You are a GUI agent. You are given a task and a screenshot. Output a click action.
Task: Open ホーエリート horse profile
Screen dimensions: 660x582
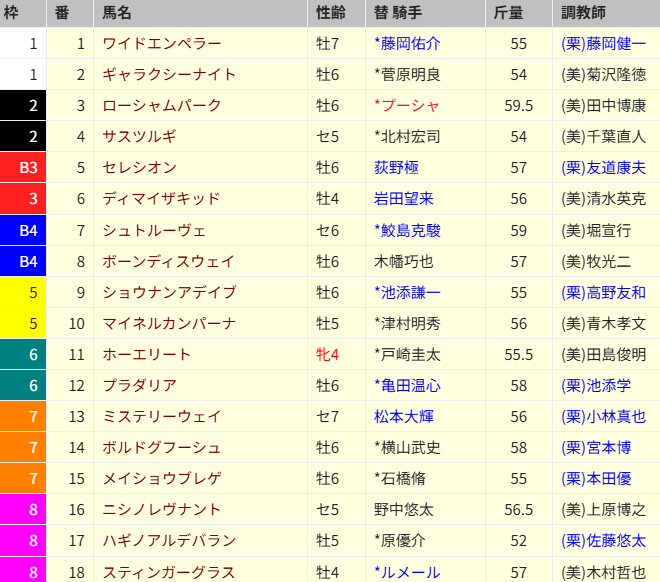[x=147, y=354]
